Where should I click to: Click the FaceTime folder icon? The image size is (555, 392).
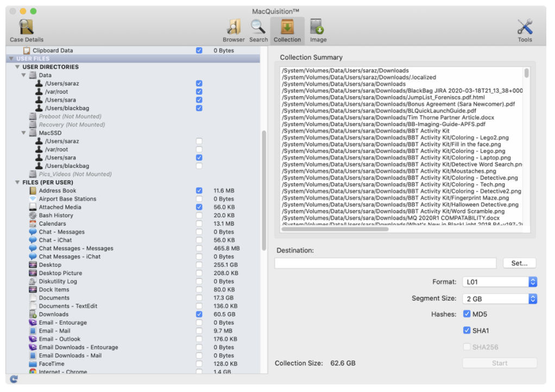click(x=33, y=364)
